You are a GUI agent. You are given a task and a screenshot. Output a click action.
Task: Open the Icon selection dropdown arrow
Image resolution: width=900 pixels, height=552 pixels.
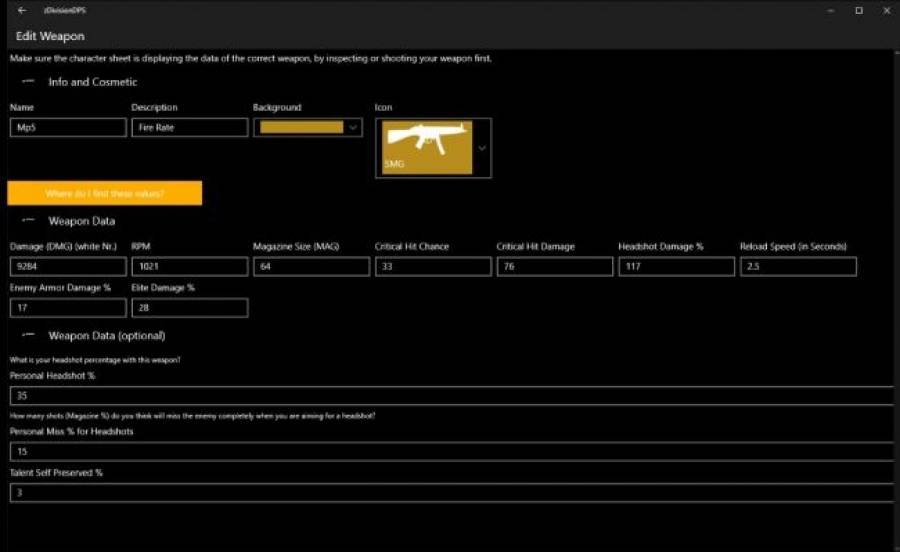(482, 148)
